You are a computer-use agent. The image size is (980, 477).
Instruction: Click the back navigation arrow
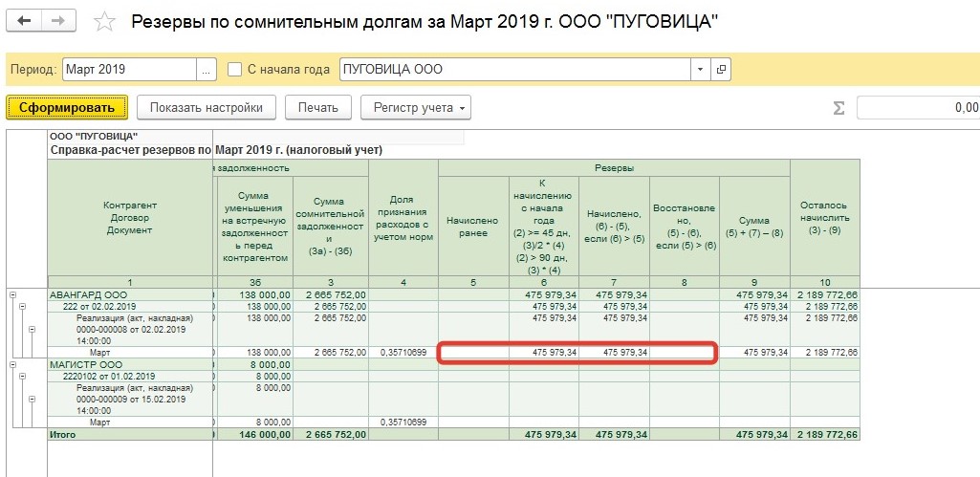click(x=24, y=20)
